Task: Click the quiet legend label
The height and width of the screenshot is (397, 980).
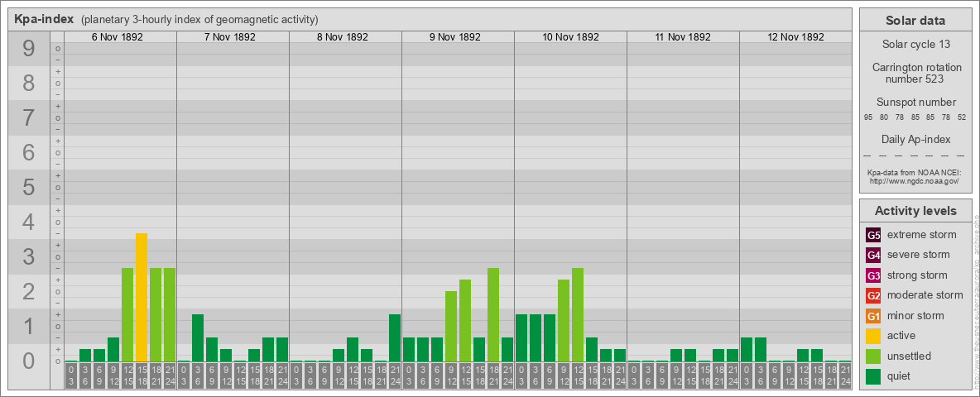Action: 901,375
